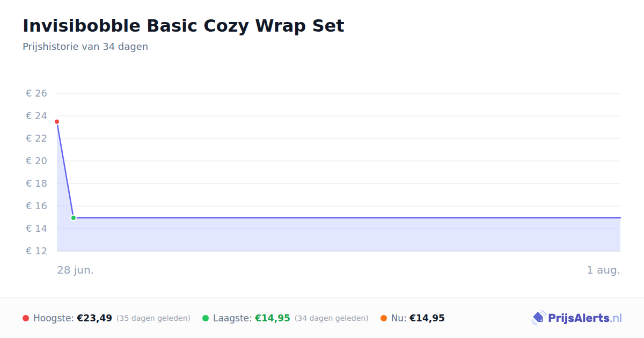Click the orange dot beside Nu
Screen dimensions: 644x338
[x=384, y=318]
